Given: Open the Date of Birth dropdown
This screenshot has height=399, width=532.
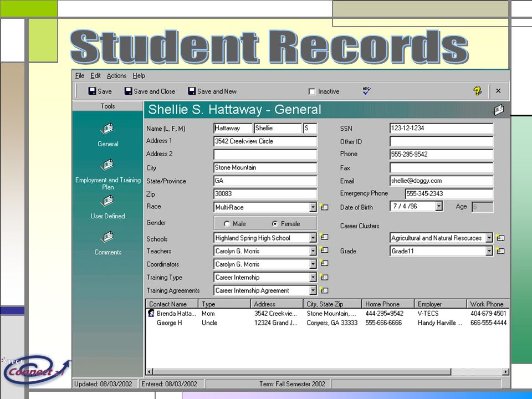Looking at the screenshot, I should tap(439, 206).
